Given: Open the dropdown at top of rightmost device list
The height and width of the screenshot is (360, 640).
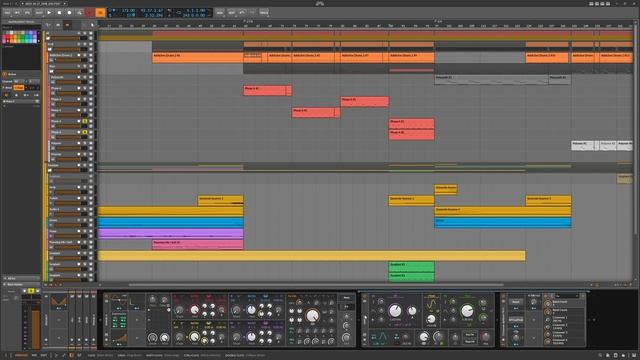Looking at the screenshot, I should pos(567,296).
